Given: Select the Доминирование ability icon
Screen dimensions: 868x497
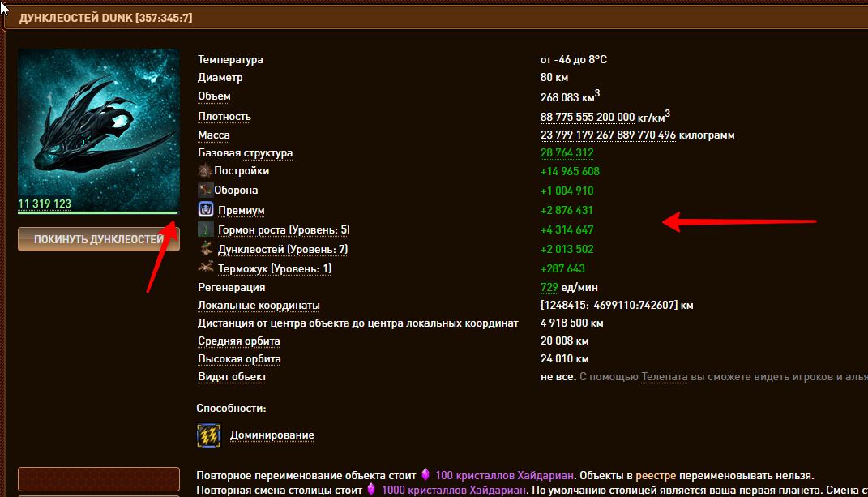Looking at the screenshot, I should [209, 435].
